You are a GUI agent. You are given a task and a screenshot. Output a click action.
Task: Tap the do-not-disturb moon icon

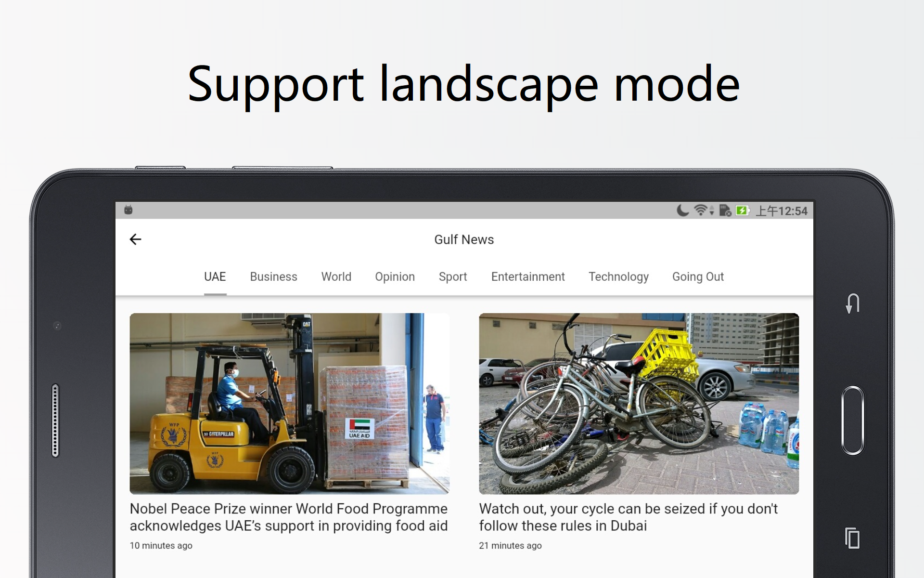point(682,210)
